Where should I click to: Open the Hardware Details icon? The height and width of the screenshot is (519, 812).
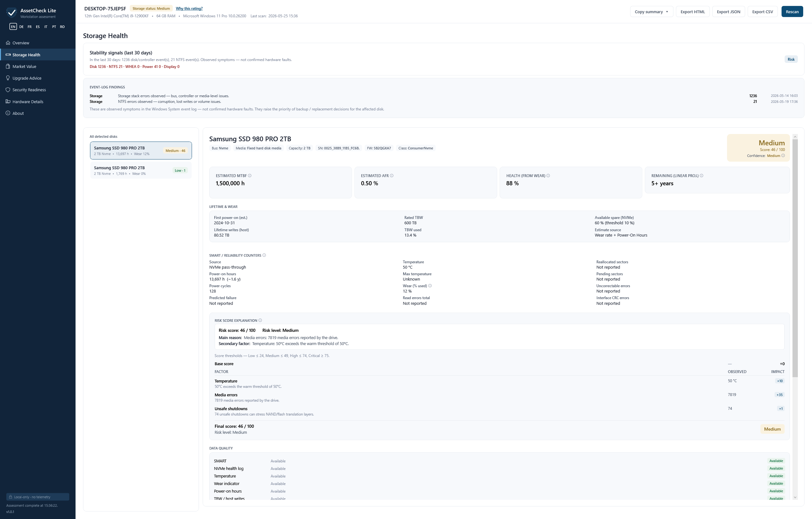(8, 101)
